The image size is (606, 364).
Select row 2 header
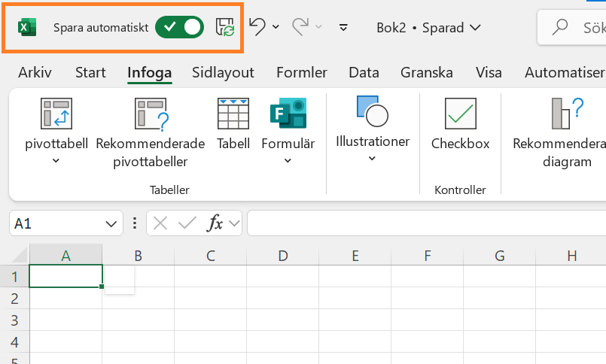14,299
